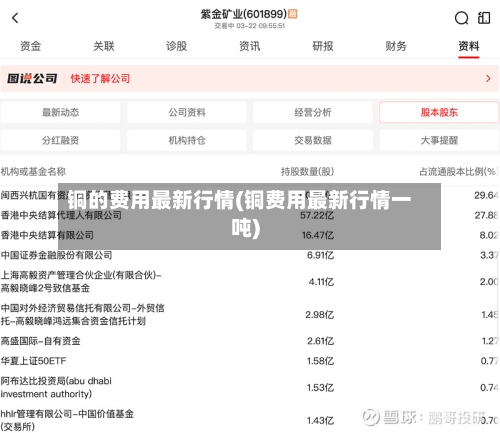
Task: Open 快速了解公司 link
Action: (100, 79)
